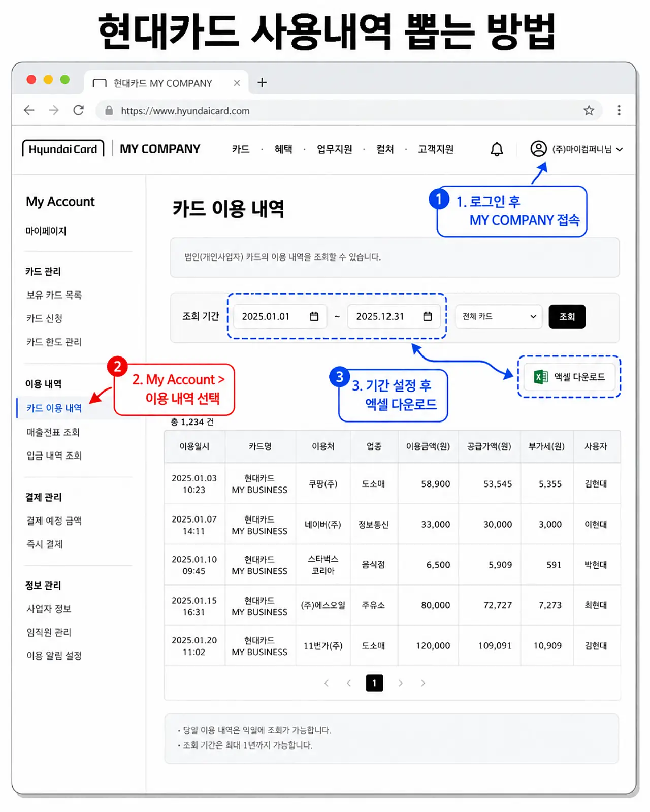Click the MY COMPANY header title

(x=160, y=149)
